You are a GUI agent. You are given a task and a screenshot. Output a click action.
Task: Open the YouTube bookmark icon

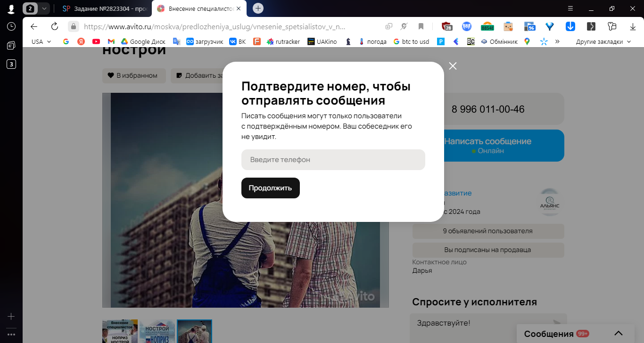coord(96,41)
